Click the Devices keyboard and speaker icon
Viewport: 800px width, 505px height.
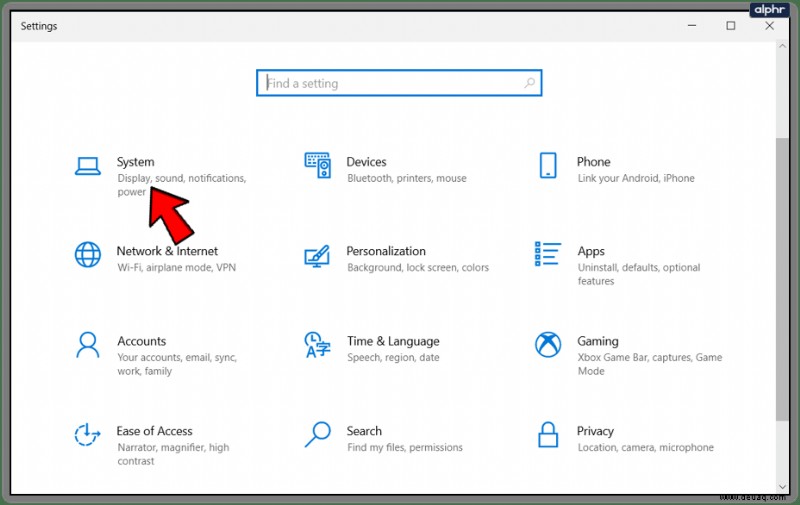(317, 165)
